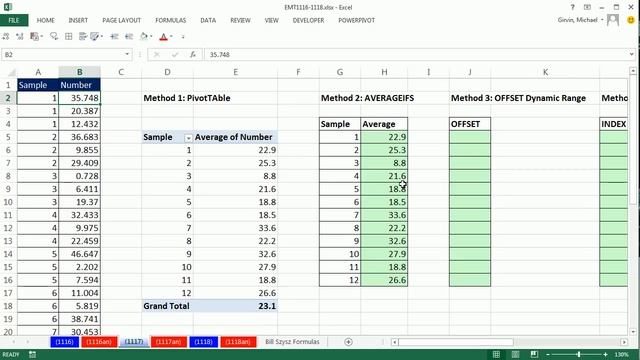Switch to the (1116) sheet tab
Viewport: 640px width, 360px height.
click(64, 342)
